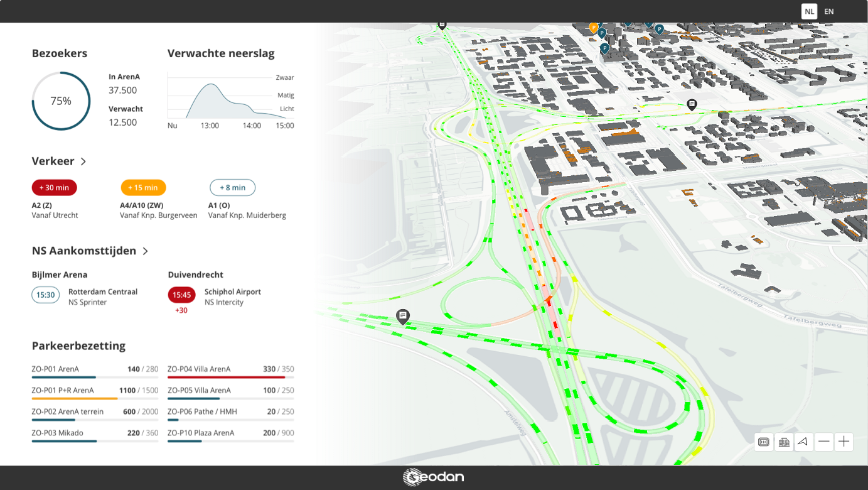Switch language to EN
This screenshot has height=490, width=868.
click(x=829, y=11)
